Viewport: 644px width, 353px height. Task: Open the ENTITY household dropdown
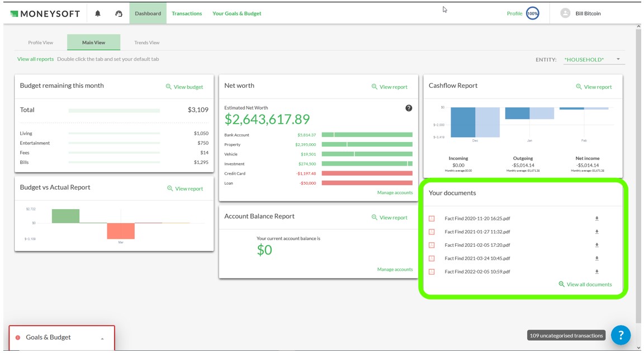[x=594, y=60]
